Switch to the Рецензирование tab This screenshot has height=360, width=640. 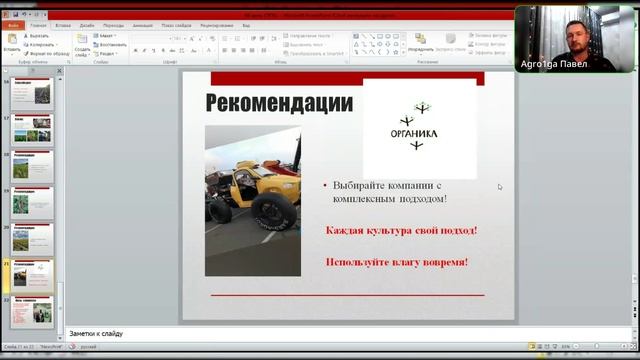pyautogui.click(x=217, y=25)
